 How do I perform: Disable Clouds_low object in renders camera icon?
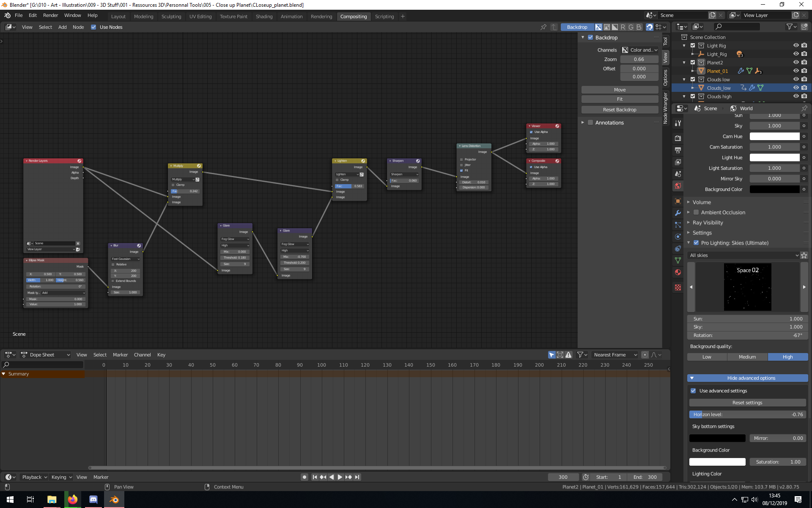(x=804, y=88)
